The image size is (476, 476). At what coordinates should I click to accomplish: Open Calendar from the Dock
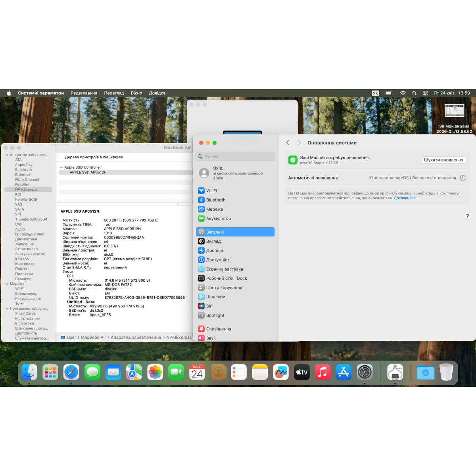(x=197, y=372)
